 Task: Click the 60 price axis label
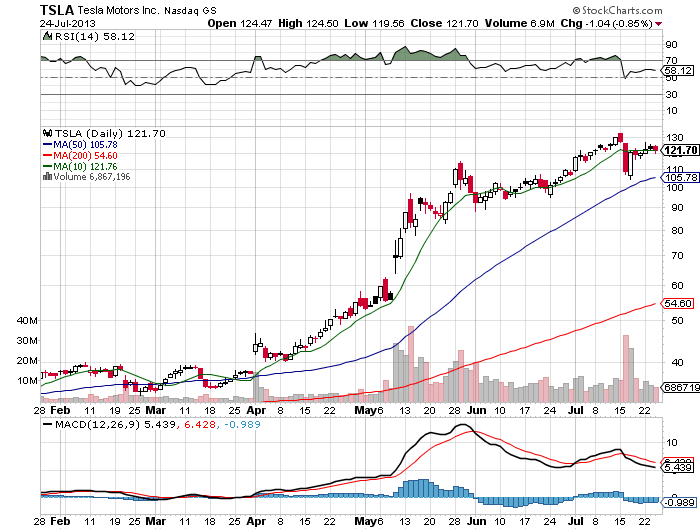tap(677, 285)
